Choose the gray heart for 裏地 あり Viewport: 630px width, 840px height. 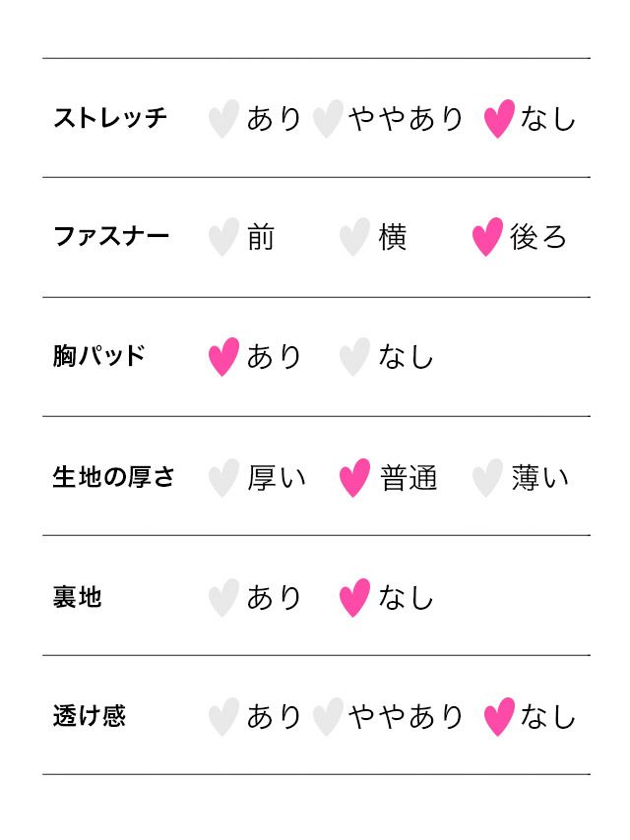[223, 598]
